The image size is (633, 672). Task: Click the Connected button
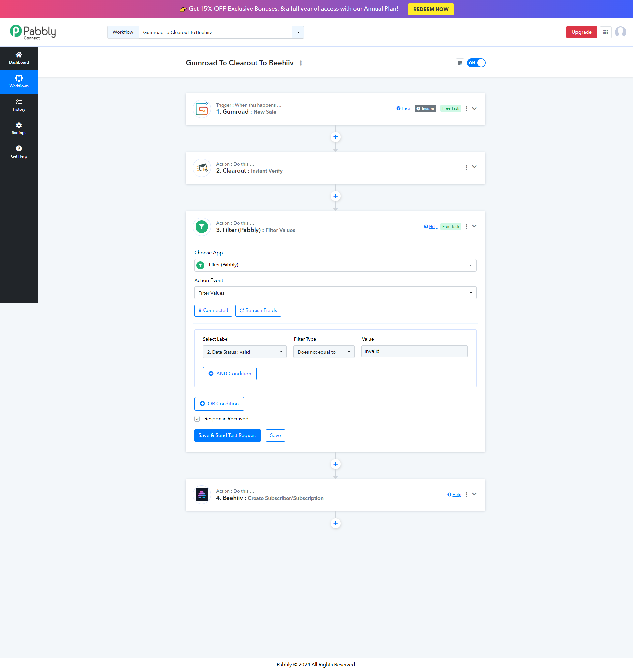coord(213,311)
